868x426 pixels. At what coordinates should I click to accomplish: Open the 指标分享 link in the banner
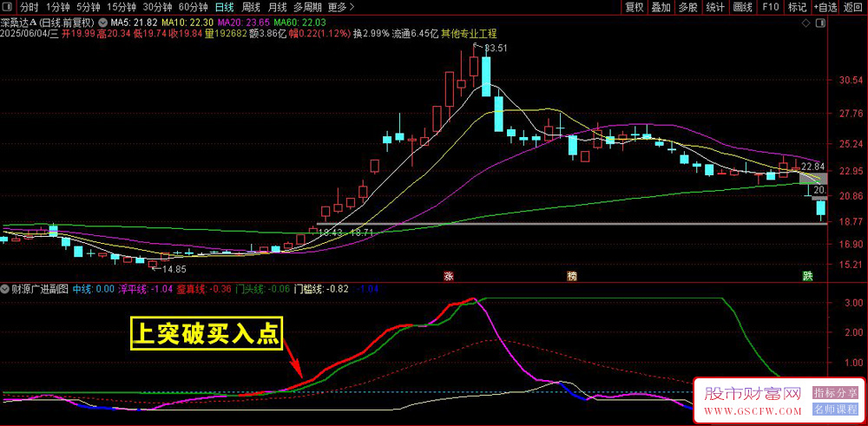[x=833, y=393]
